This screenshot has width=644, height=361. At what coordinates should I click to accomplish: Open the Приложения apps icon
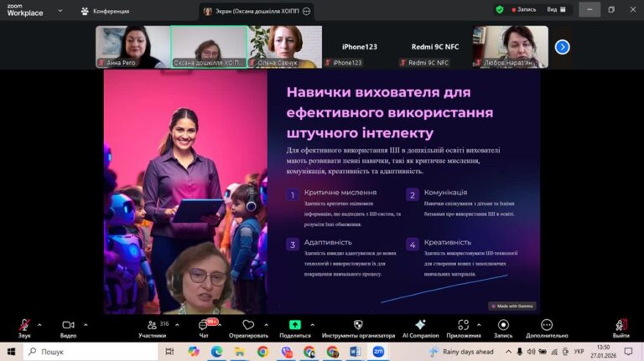point(463,325)
